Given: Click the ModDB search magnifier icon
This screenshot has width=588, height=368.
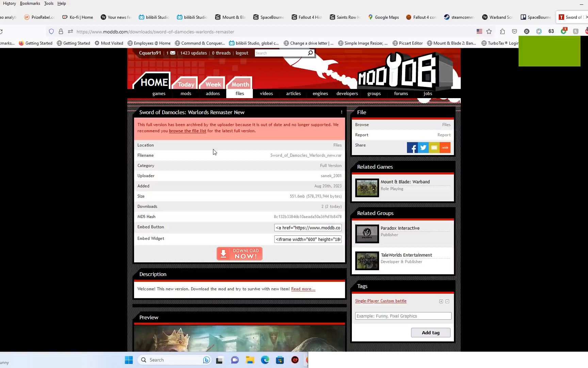Looking at the screenshot, I should [x=310, y=53].
